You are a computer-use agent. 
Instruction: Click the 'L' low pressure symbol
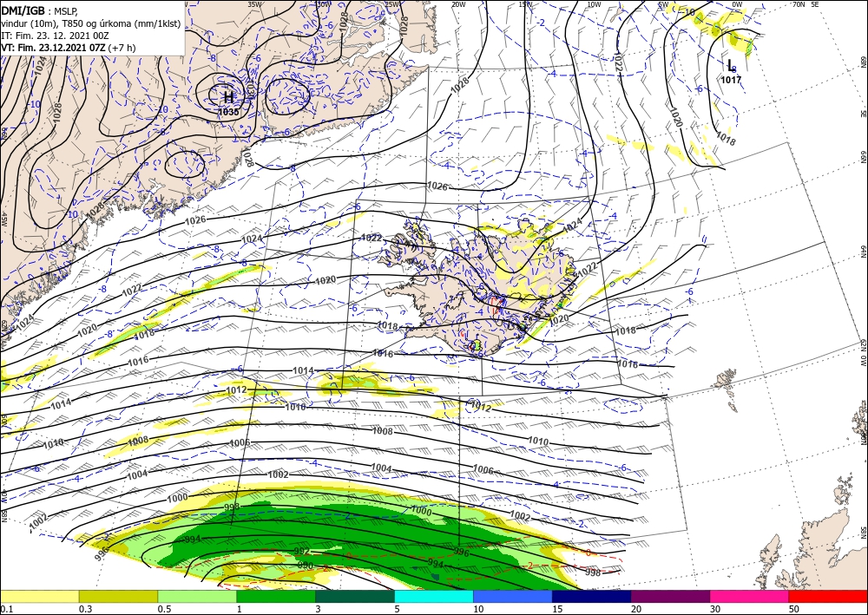[731, 65]
